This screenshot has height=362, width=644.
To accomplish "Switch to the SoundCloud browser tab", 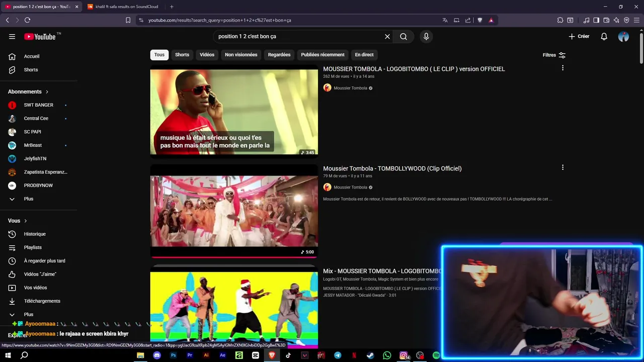I will coord(123,7).
